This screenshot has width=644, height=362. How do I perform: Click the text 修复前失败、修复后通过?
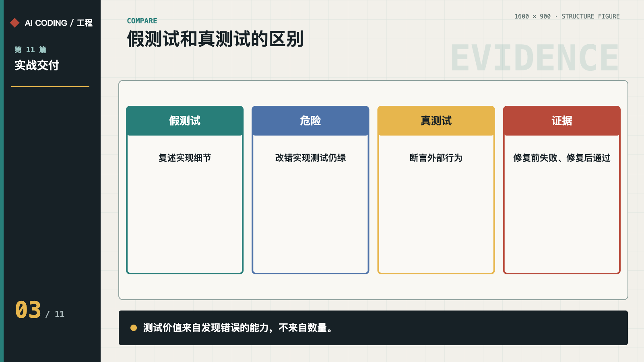click(x=561, y=158)
